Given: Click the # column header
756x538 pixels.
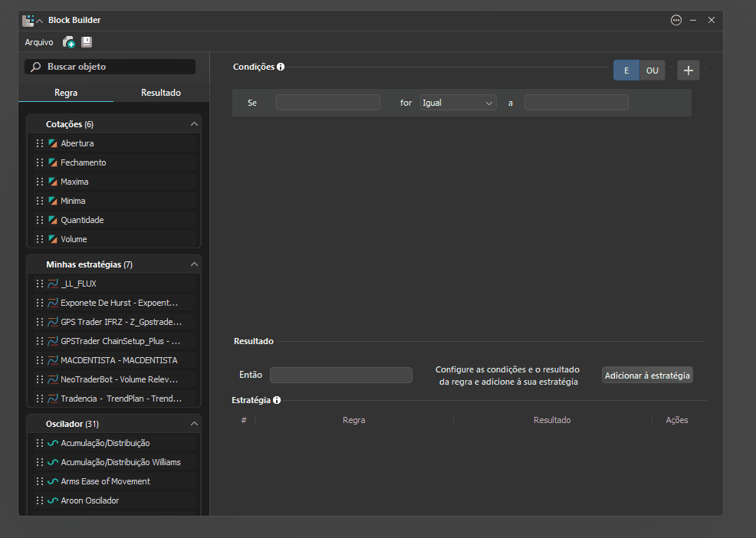Looking at the screenshot, I should coord(244,420).
